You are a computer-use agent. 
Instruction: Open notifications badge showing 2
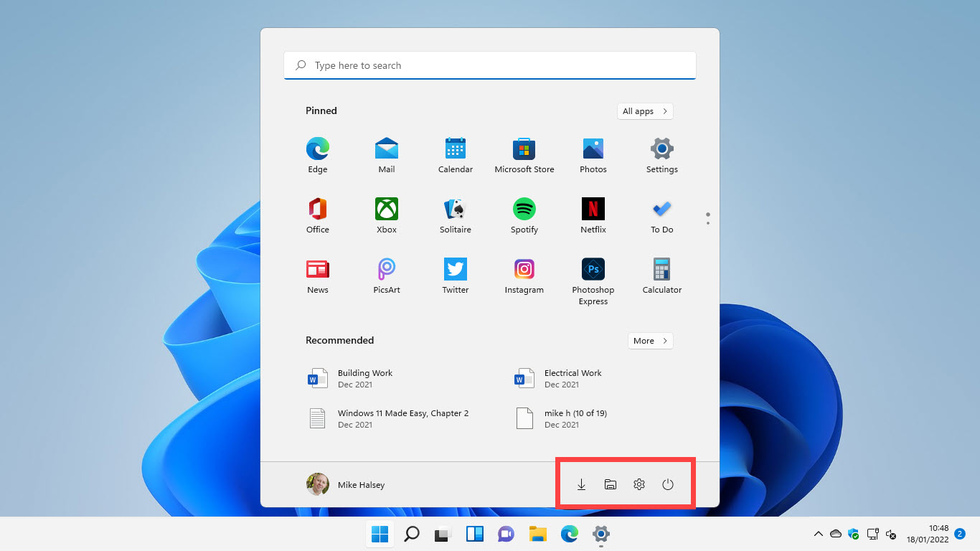[x=960, y=534]
